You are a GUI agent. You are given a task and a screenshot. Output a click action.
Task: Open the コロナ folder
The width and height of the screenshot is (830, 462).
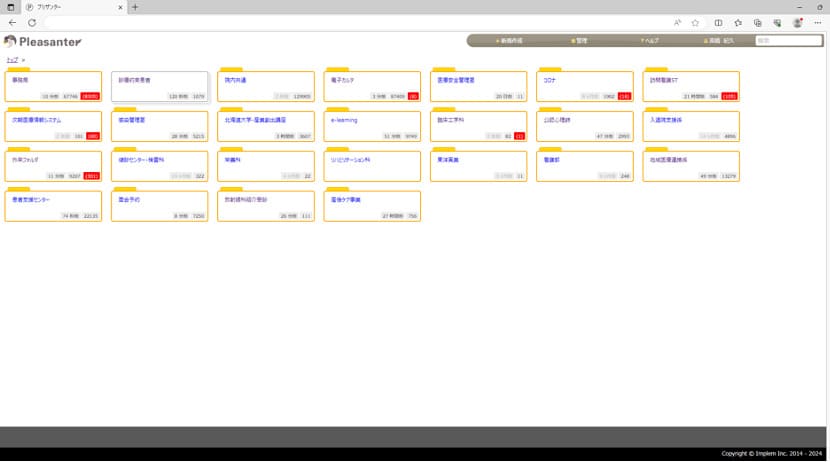tap(585, 86)
